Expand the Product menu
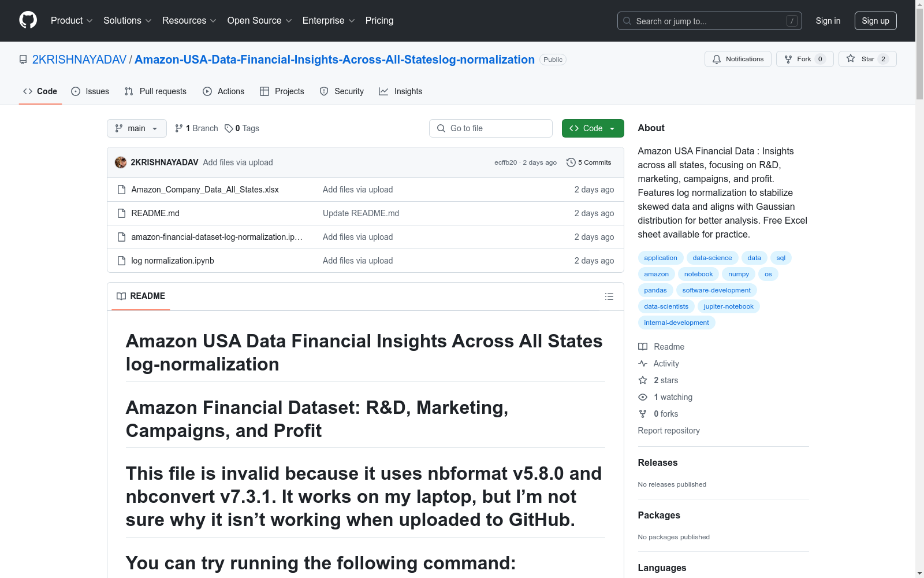 tap(72, 21)
